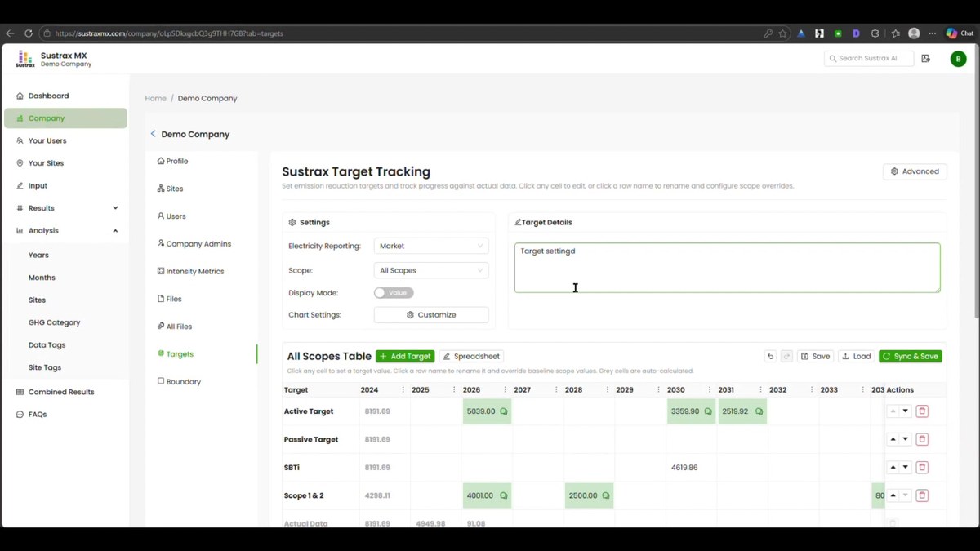Collapse the Analysis menu chevron
This screenshot has height=551, width=980.
(115, 231)
